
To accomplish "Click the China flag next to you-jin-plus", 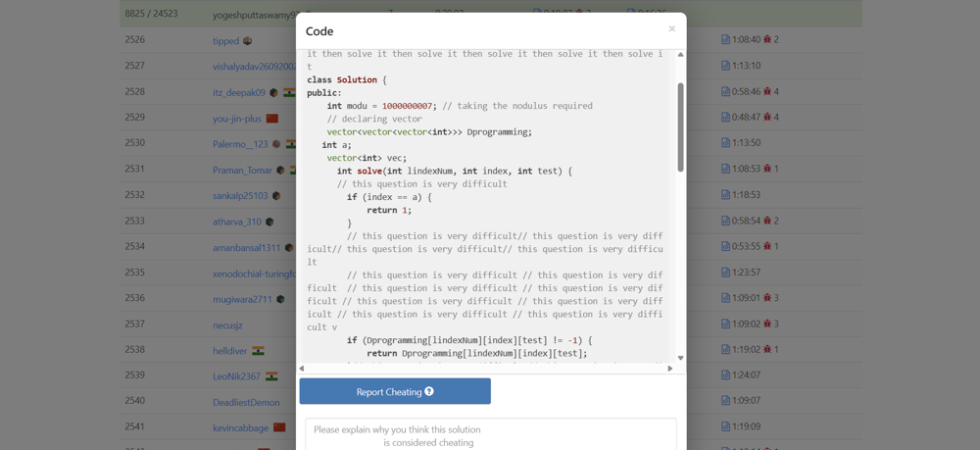I will click(x=272, y=119).
